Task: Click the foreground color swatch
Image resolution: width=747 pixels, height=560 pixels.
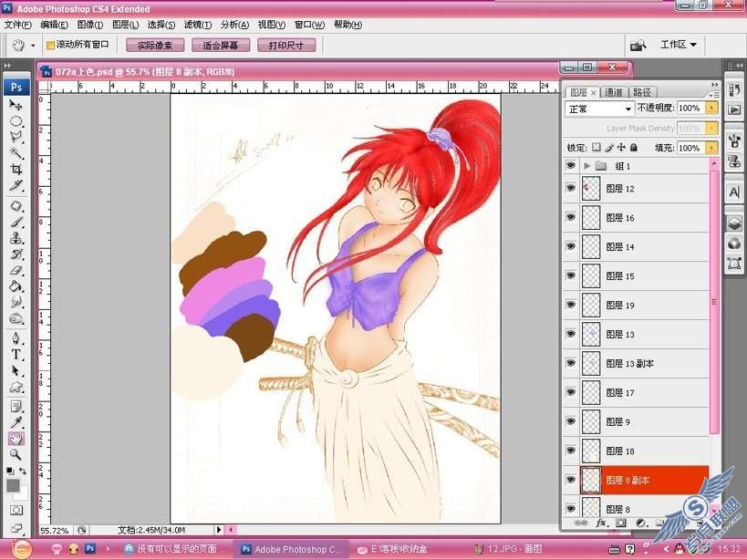Action: [14, 485]
